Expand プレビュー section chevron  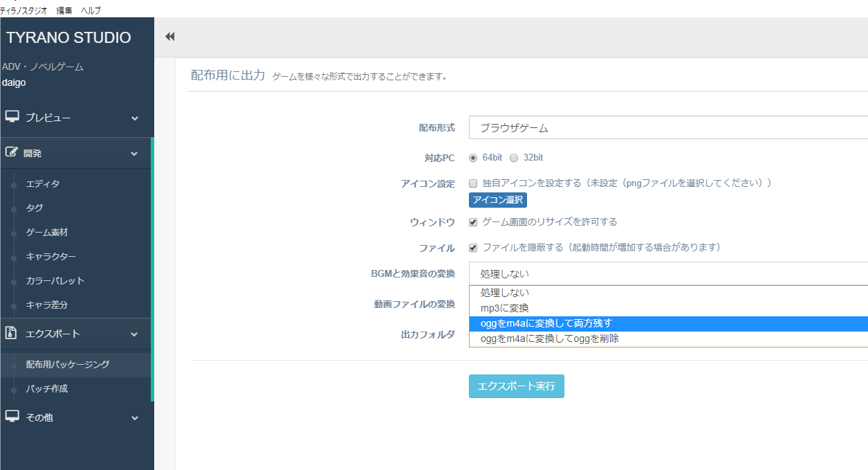point(135,118)
